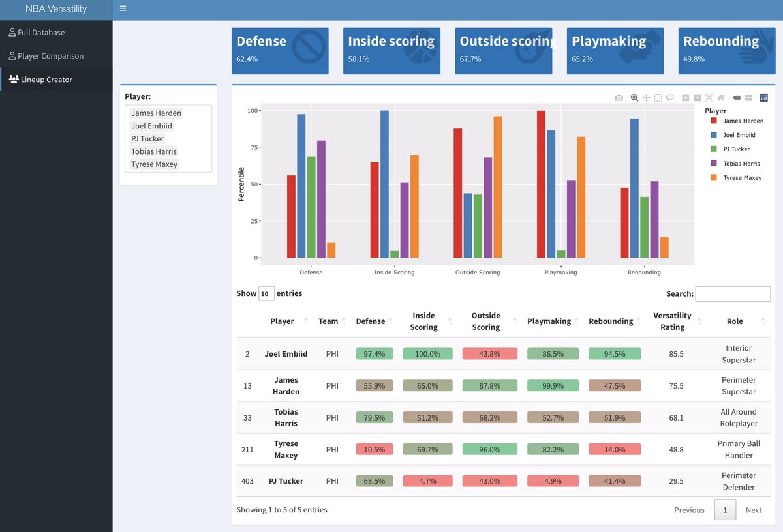Click the Joel Embiid name in table
This screenshot has height=532, width=783.
click(286, 354)
